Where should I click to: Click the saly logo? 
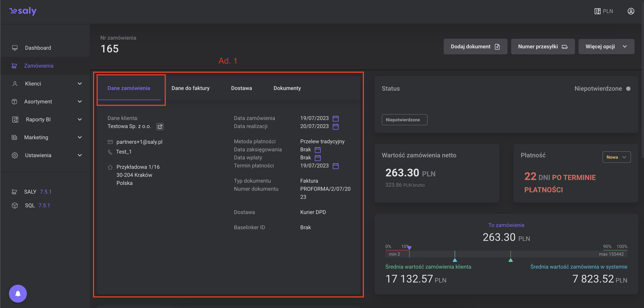23,11
